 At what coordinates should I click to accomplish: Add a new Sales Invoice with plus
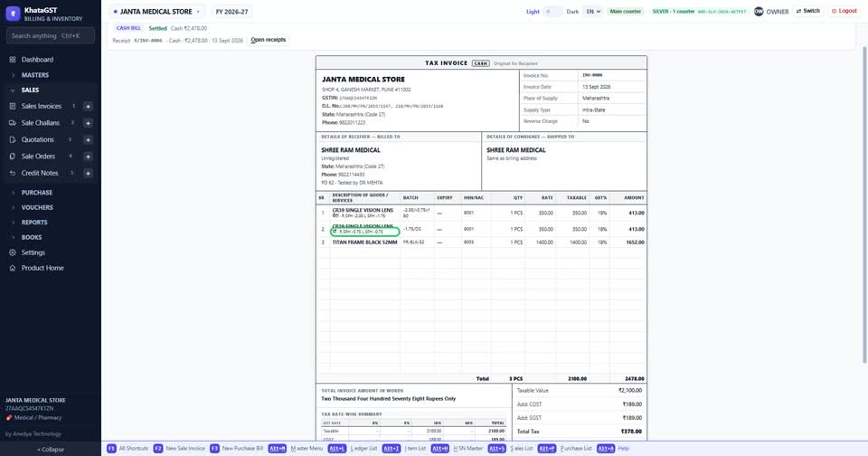point(88,107)
